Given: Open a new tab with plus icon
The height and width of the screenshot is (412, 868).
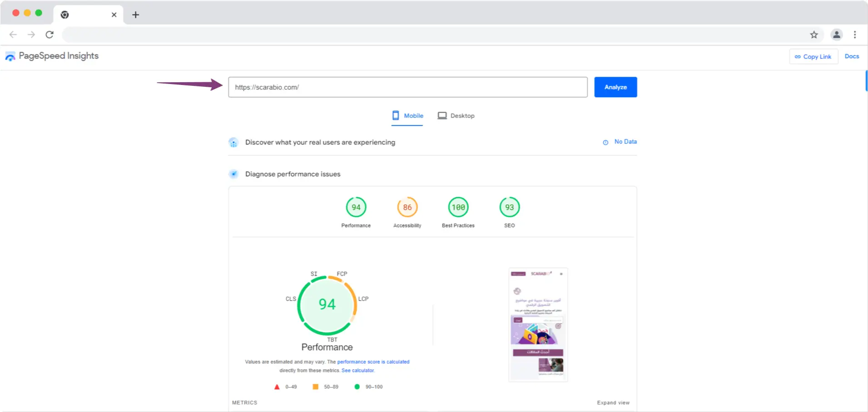Looking at the screenshot, I should tap(135, 15).
